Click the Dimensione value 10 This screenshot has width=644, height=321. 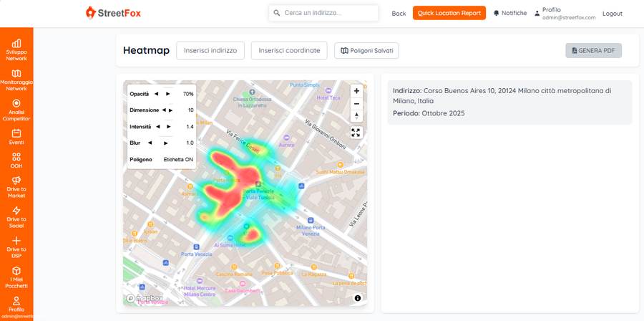pos(190,110)
